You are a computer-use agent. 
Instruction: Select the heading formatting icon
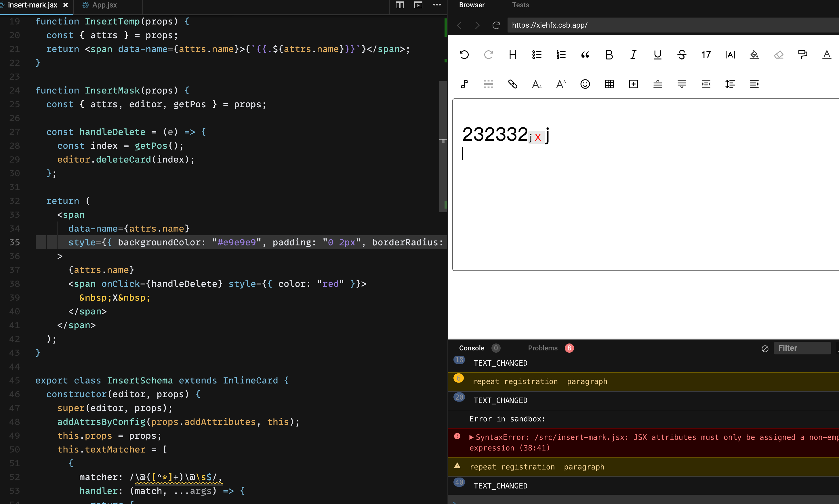click(512, 55)
